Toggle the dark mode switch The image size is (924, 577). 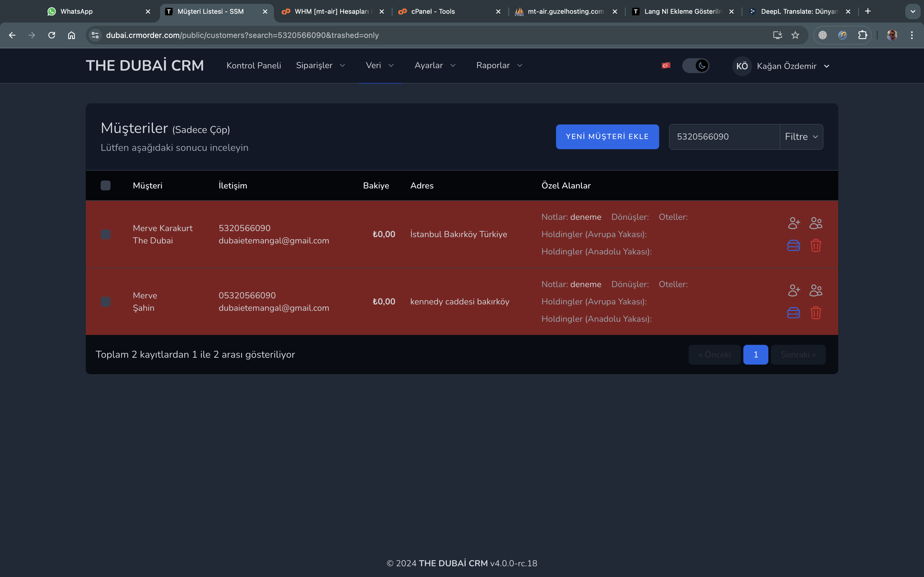click(x=696, y=66)
